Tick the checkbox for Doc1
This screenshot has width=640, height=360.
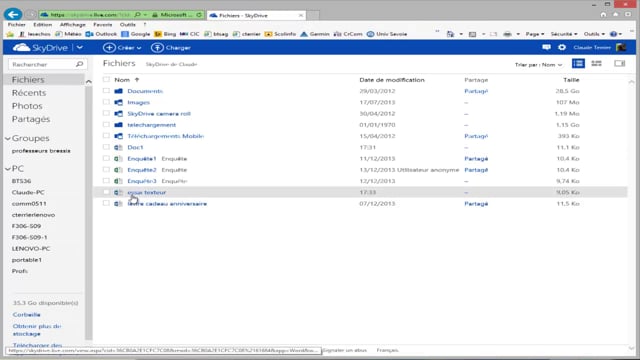[x=106, y=147]
